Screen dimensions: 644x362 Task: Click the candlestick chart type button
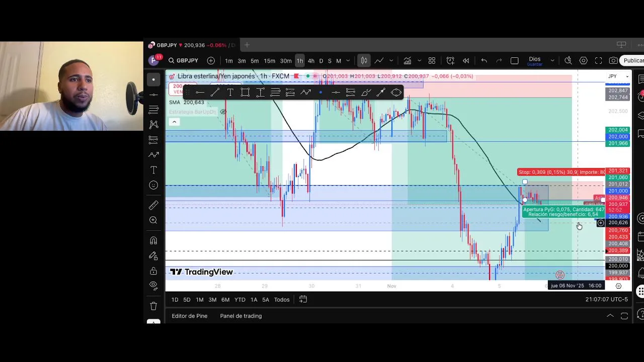pos(364,61)
